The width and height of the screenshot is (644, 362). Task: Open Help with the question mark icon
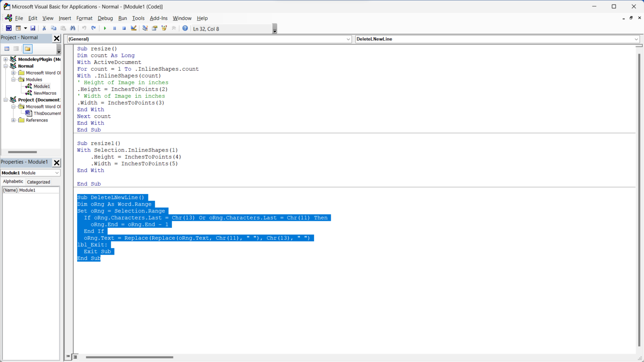point(185,28)
